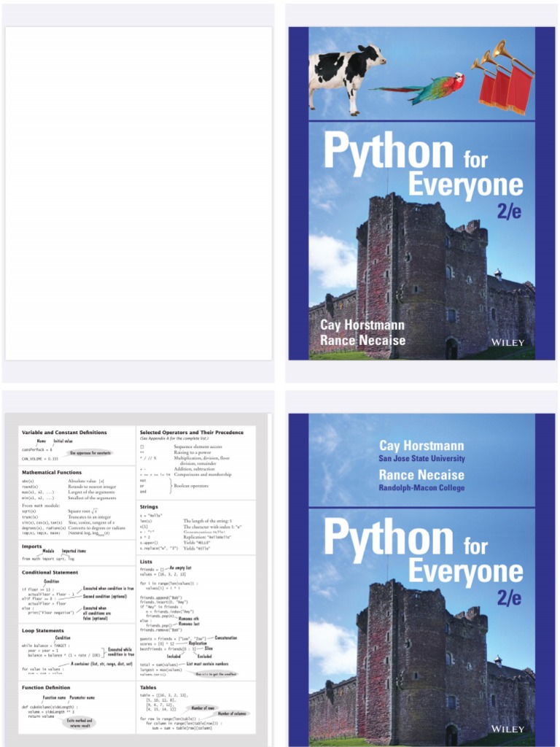Click the "Mathematical Functions" heading
The image size is (560, 747).
pyautogui.click(x=52, y=473)
